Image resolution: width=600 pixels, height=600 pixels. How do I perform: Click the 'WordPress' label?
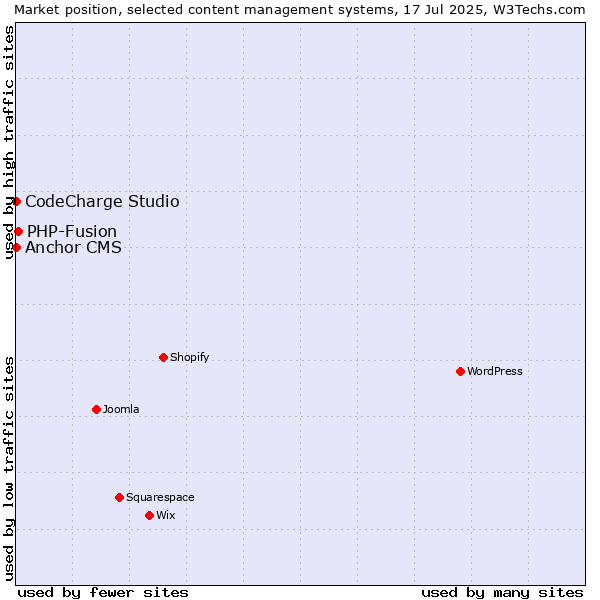pos(495,371)
